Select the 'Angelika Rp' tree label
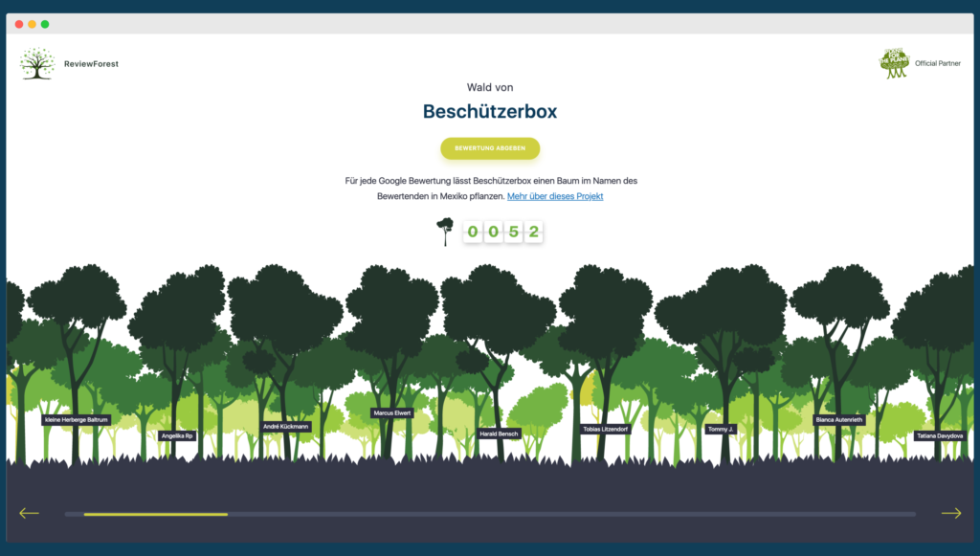The height and width of the screenshot is (556, 980). point(177,436)
